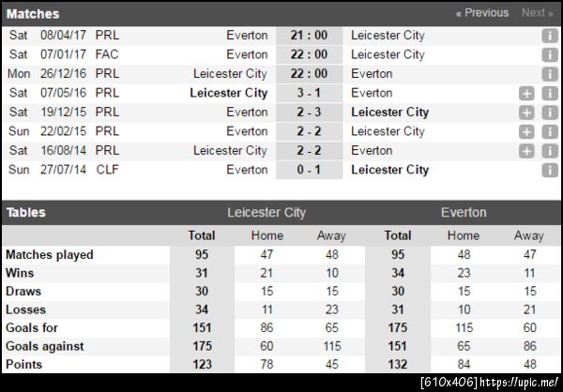
Task: Click Everton header in Tables section
Action: (464, 213)
